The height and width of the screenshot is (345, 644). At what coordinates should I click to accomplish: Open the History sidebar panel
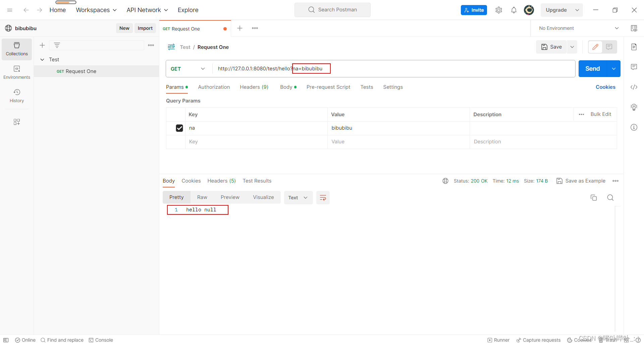click(17, 96)
